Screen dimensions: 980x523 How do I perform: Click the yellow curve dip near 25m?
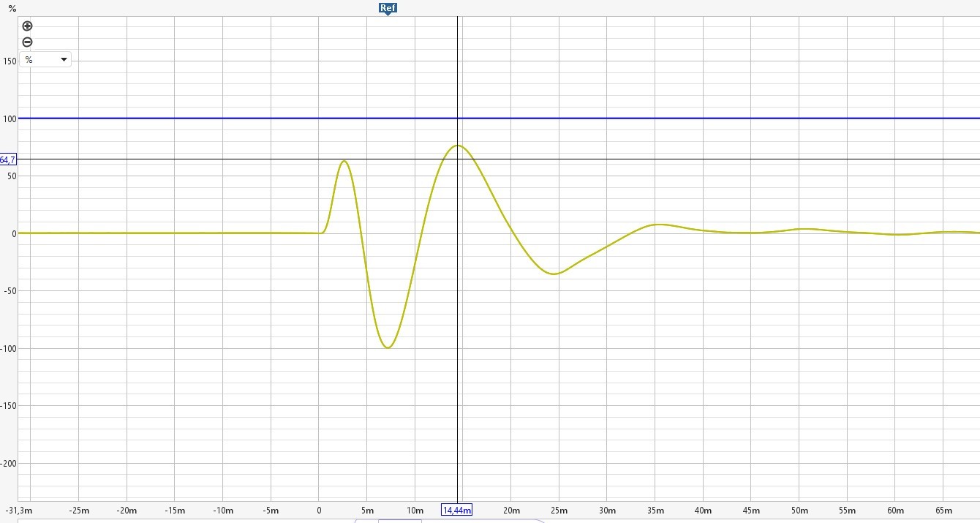pos(555,274)
